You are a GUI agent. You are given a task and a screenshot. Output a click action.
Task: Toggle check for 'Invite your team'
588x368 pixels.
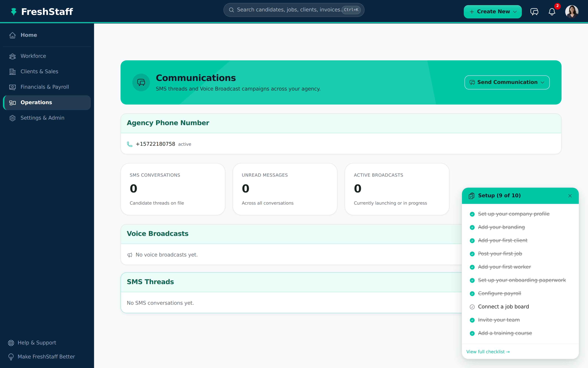tap(472, 320)
